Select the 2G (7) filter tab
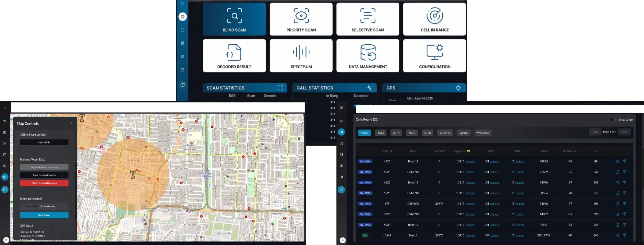The height and width of the screenshot is (245, 644). coord(380,133)
